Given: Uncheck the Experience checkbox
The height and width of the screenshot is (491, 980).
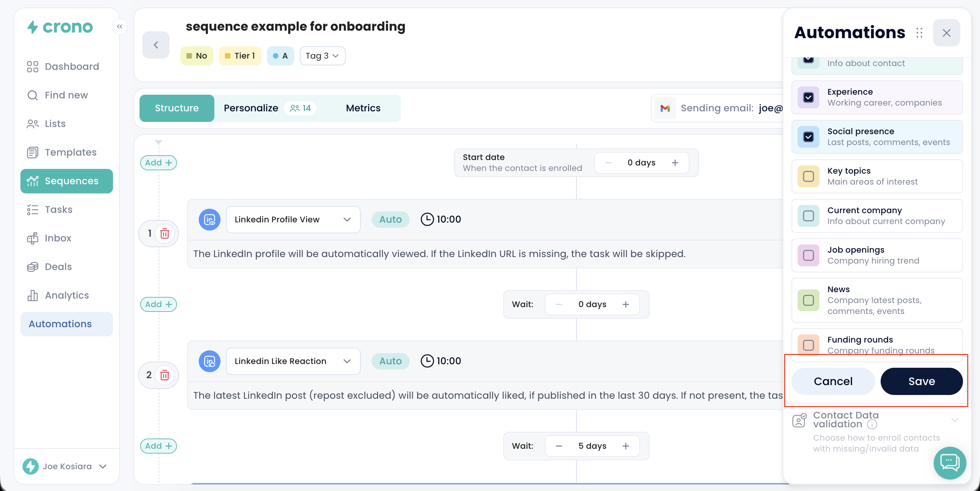Looking at the screenshot, I should point(808,97).
